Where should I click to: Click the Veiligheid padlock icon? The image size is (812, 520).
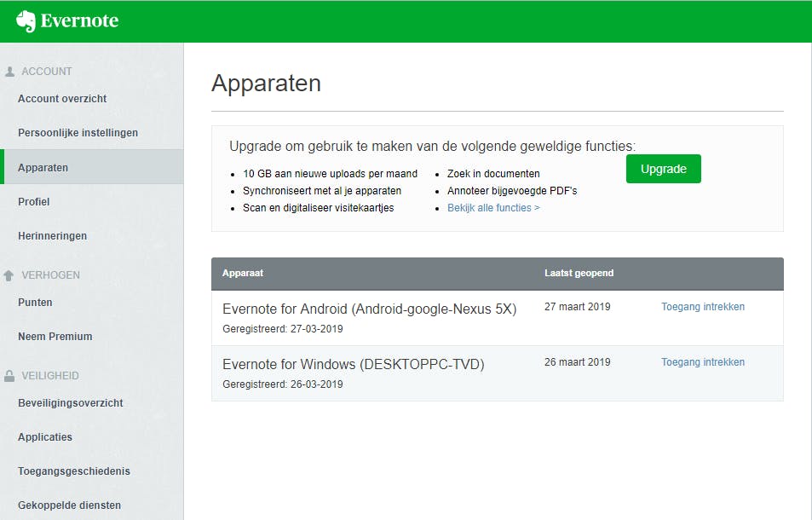click(x=9, y=376)
